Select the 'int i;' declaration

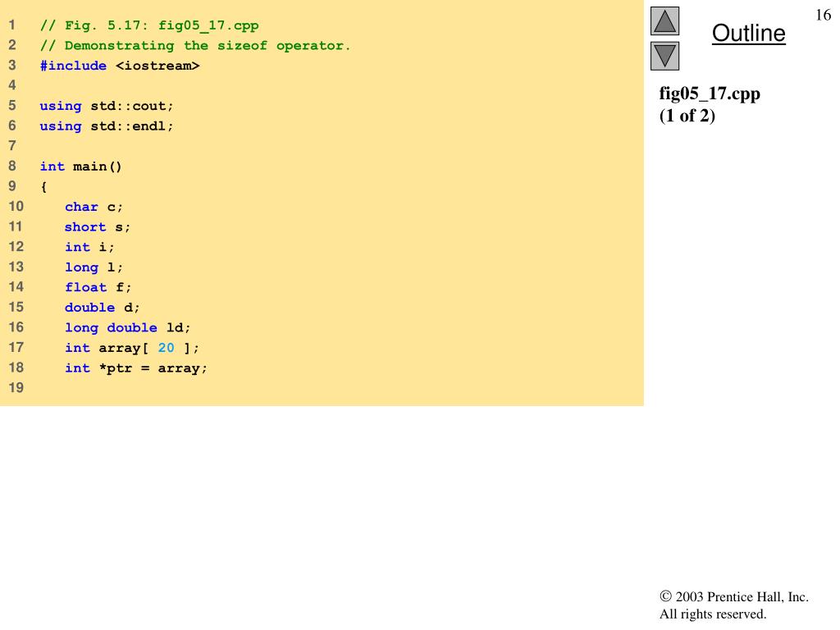point(89,247)
